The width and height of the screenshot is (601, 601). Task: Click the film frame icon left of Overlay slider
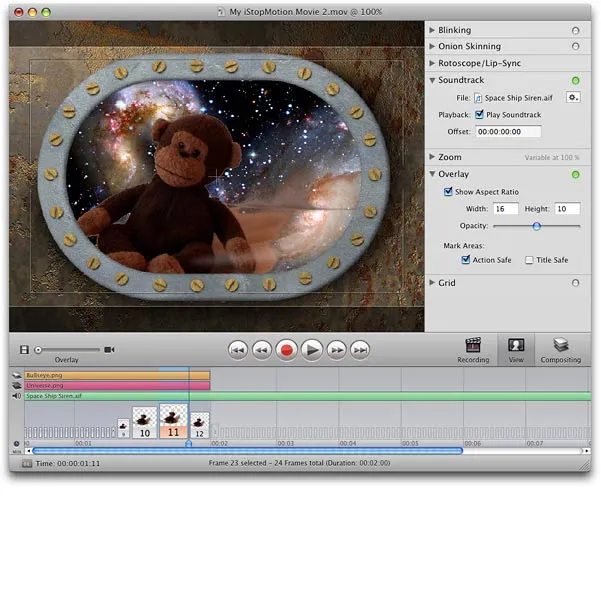pyautogui.click(x=24, y=350)
